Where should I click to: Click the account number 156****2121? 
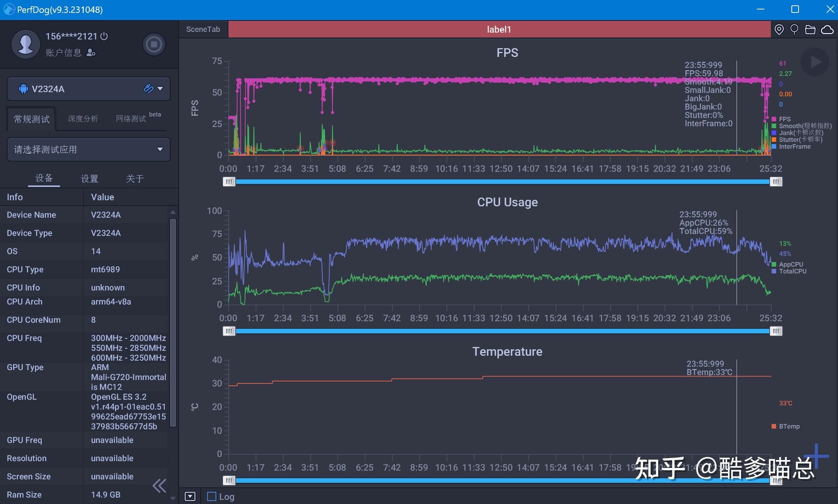tap(71, 36)
